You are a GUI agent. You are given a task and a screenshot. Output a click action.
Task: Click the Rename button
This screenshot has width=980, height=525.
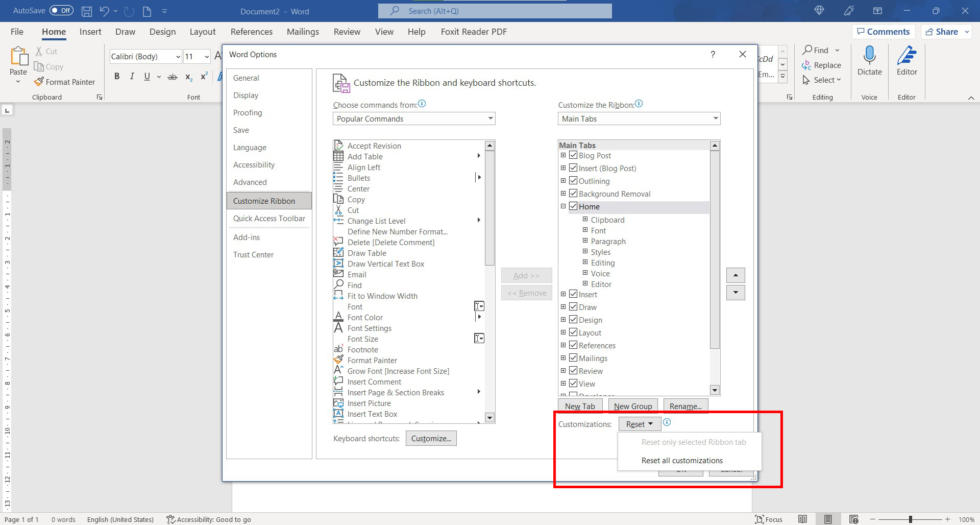[x=685, y=406]
